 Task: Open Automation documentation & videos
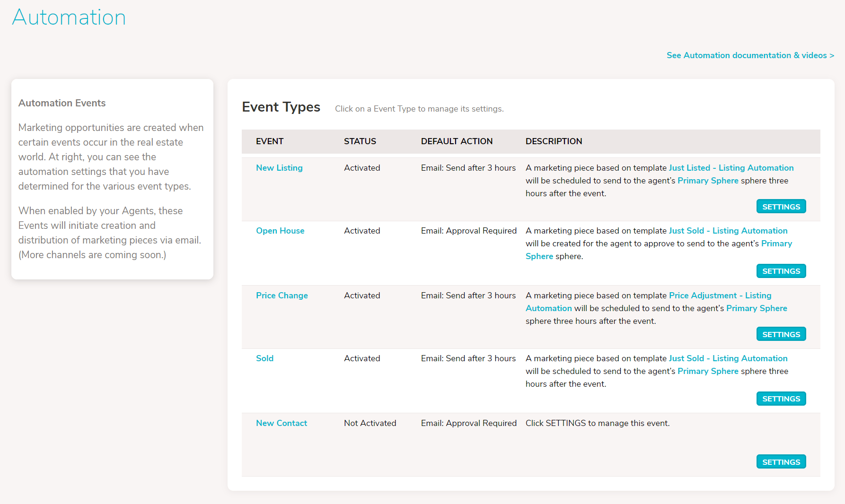tap(749, 55)
